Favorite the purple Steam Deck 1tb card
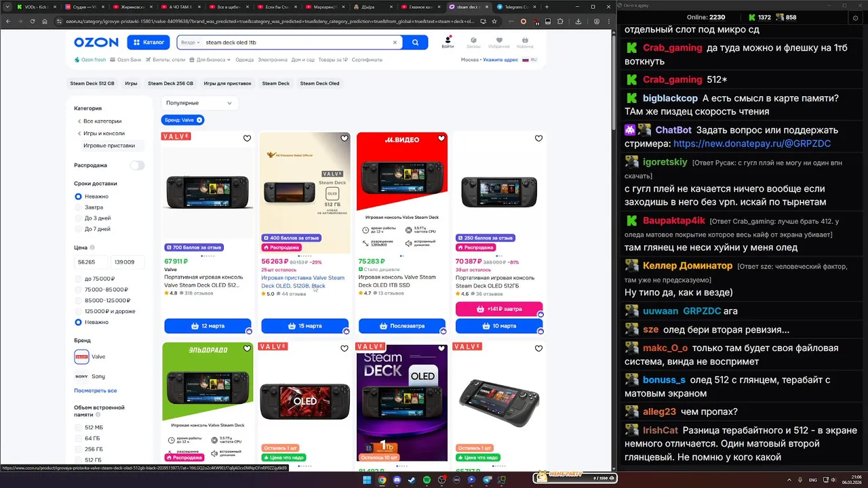 (x=441, y=348)
